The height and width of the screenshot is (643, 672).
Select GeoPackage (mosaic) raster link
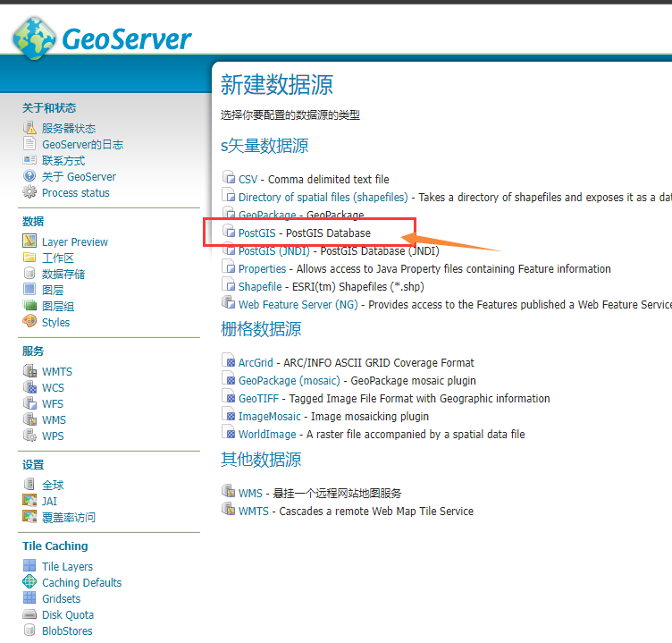(289, 381)
